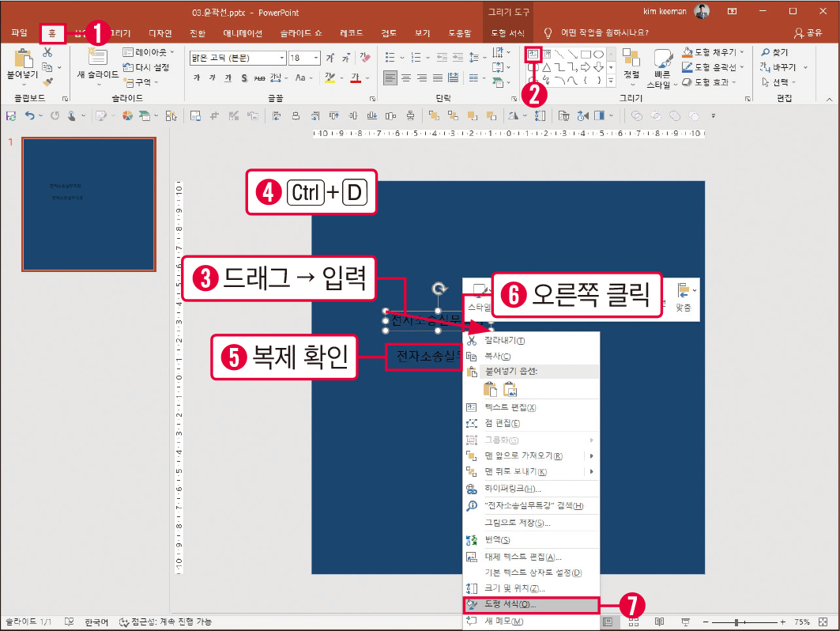
Task: Select the isosceles triangle shape in the gallery
Action: tap(546, 67)
